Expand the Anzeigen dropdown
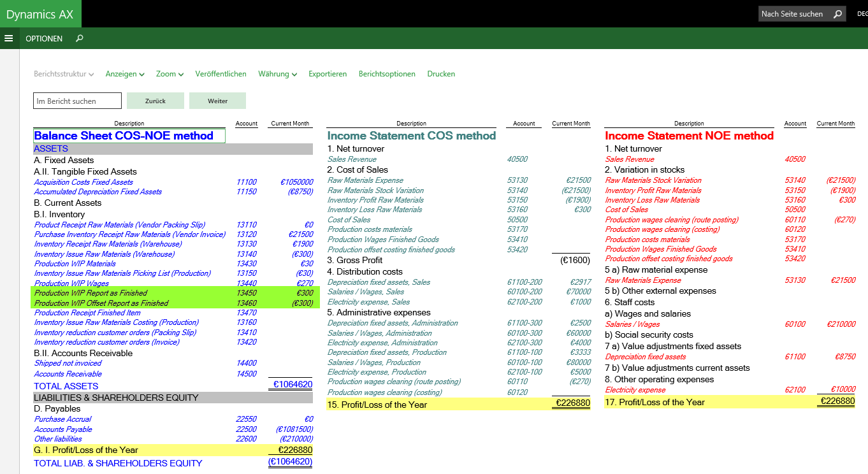This screenshot has width=868, height=474. 125,74
